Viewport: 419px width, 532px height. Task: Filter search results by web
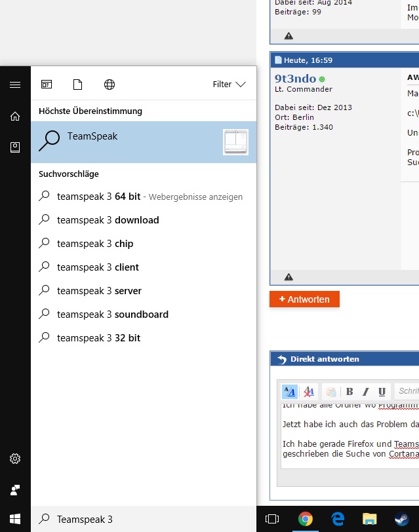[110, 84]
